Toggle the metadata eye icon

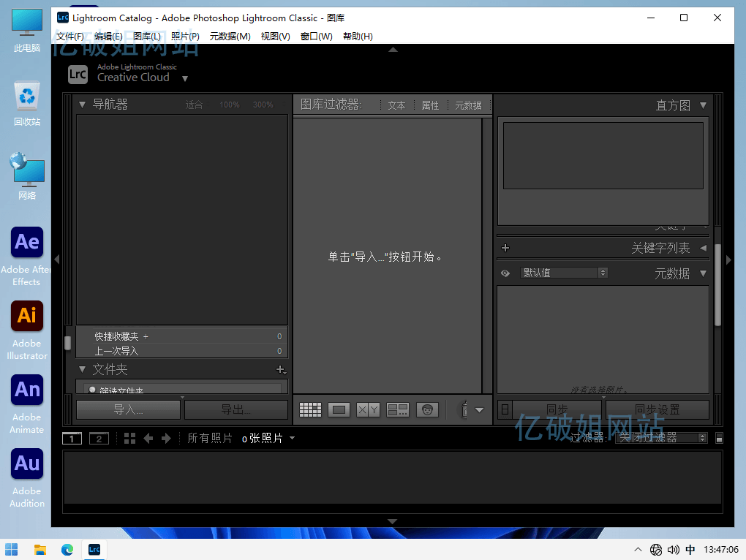(x=505, y=273)
